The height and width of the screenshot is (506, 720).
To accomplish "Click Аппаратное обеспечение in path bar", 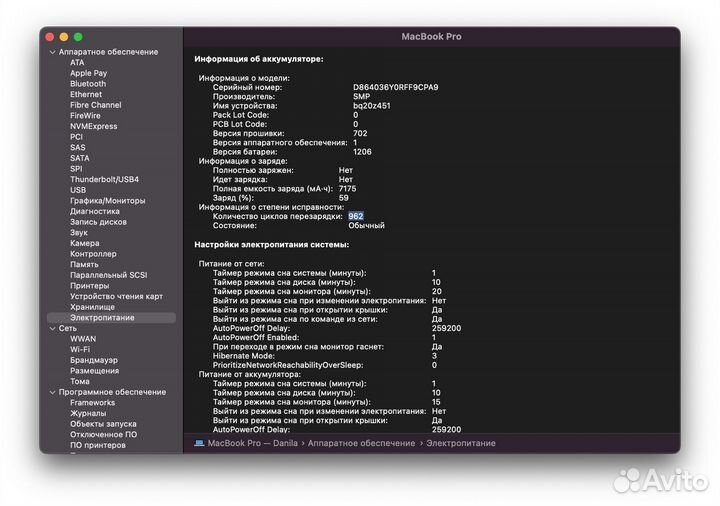I will tap(361, 443).
